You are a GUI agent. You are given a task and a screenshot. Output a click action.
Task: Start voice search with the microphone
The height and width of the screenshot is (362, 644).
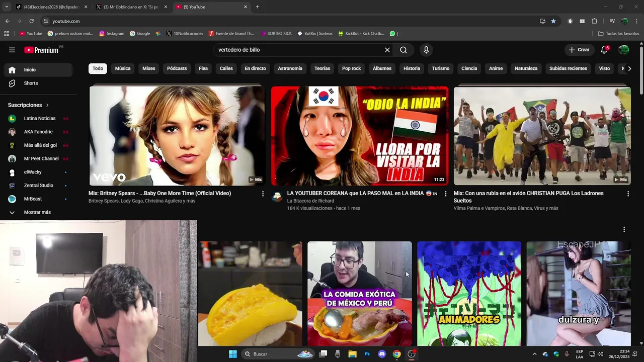point(426,50)
